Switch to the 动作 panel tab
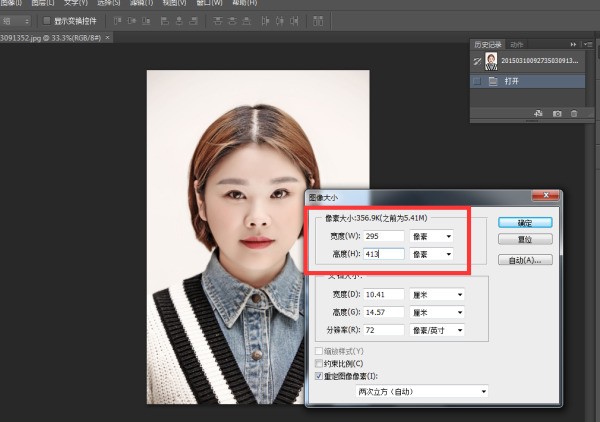 tap(517, 44)
